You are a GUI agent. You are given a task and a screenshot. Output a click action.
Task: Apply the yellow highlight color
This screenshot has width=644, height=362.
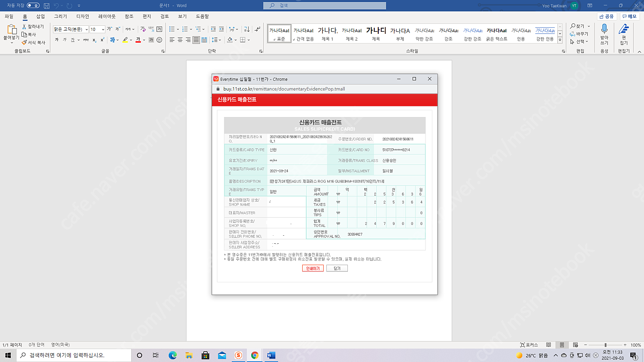(125, 40)
